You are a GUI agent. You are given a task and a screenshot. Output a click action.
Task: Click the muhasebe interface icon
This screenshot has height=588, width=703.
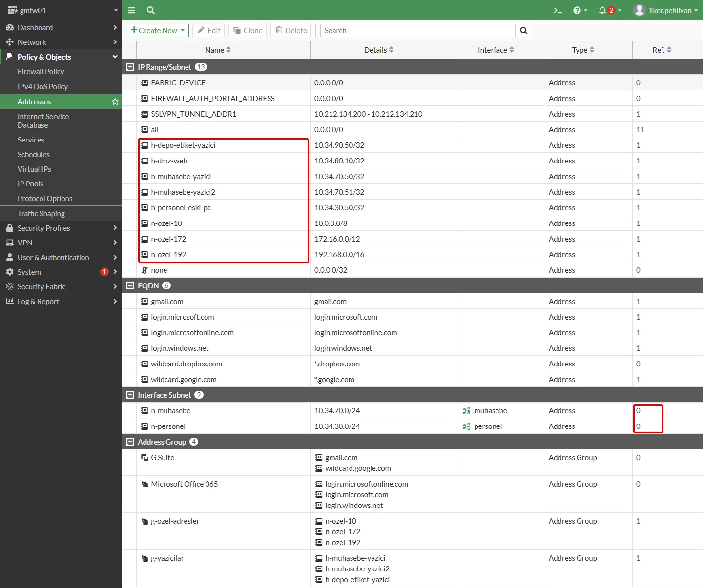tap(466, 411)
